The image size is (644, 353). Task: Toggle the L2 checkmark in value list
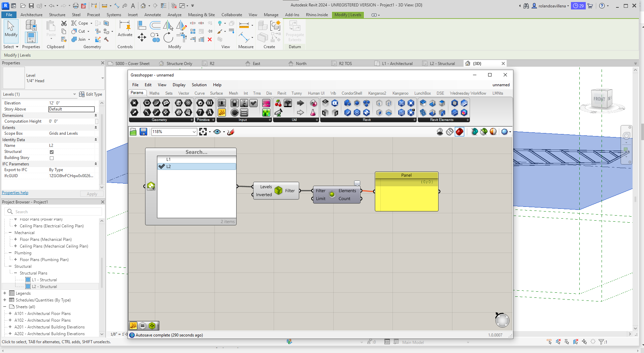point(162,166)
